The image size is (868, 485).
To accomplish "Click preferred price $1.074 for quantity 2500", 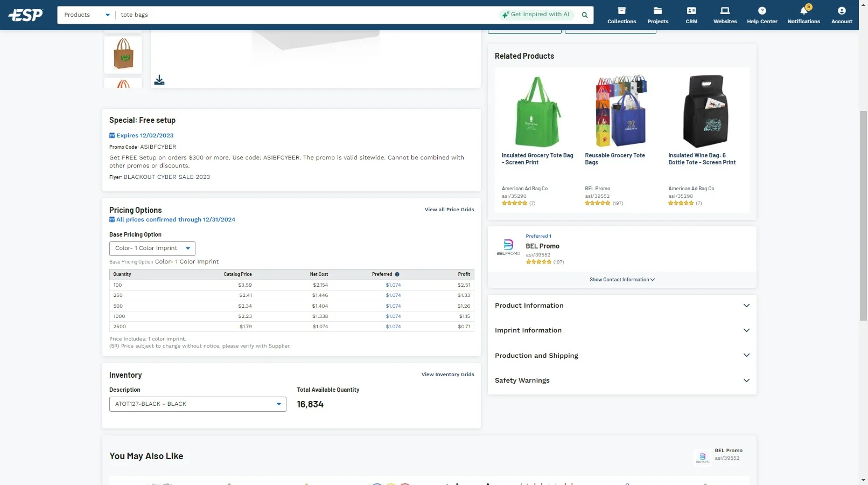I will pos(393,327).
